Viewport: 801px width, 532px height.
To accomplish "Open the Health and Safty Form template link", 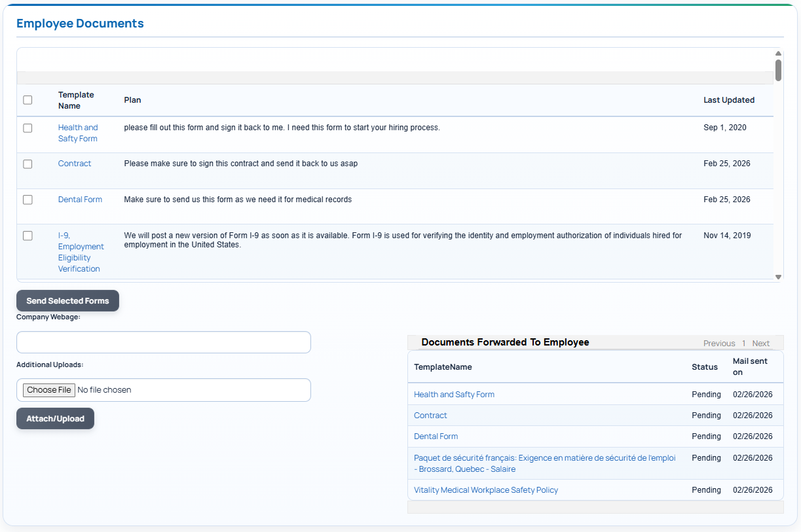I will coord(78,133).
